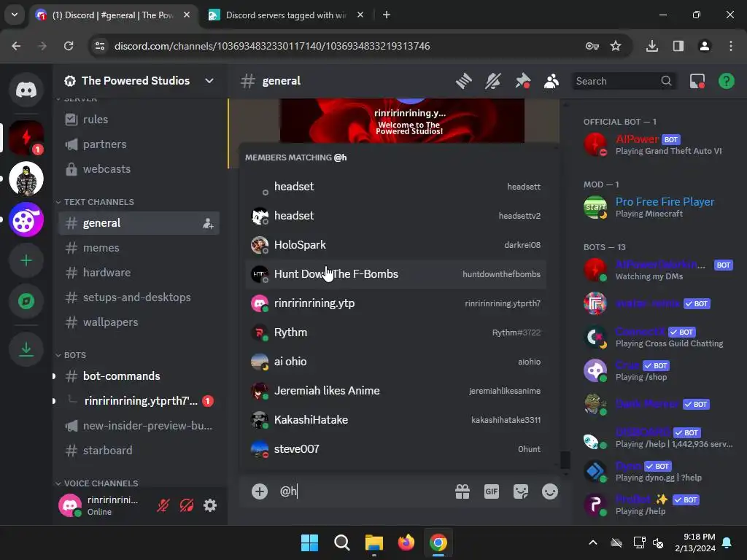Click the search magnifier in the Search box
The image size is (747, 560).
pos(666,81)
